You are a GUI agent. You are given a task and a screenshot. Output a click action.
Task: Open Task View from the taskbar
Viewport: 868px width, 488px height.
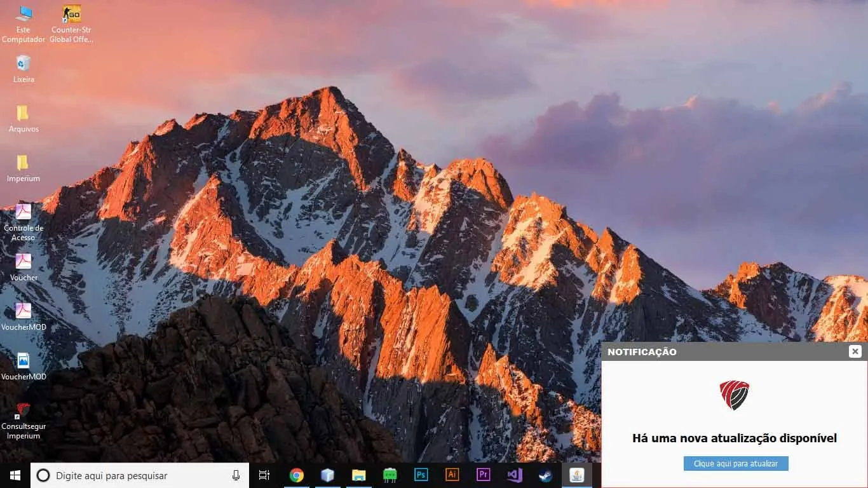(x=264, y=475)
